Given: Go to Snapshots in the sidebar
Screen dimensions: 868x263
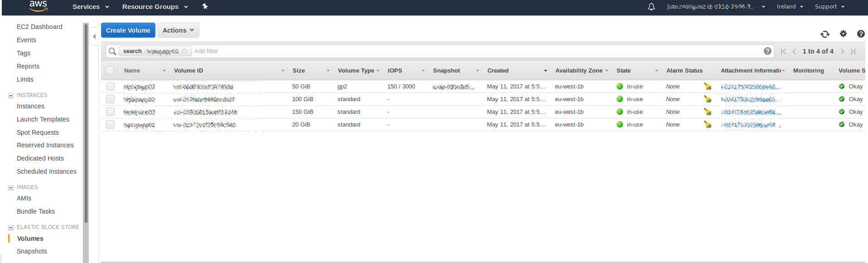Looking at the screenshot, I should coord(32,251).
